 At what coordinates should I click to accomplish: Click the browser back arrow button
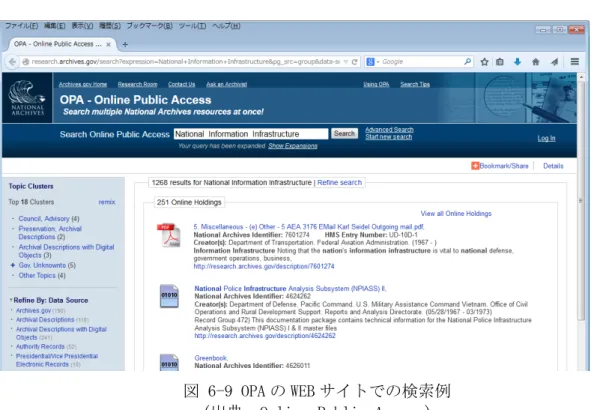13,62
